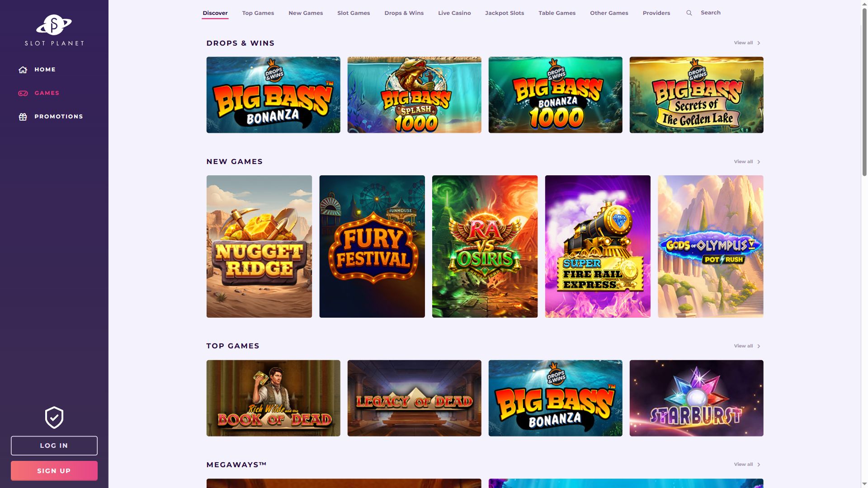Open the Top Games tab

click(x=258, y=13)
